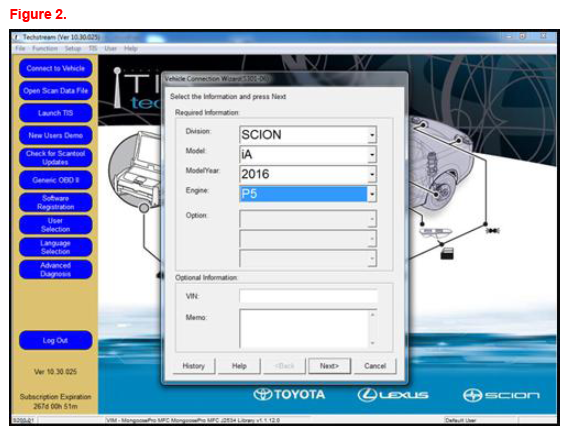The height and width of the screenshot is (435, 569).
Task: Expand the Engine dropdown showing P5
Action: click(x=308, y=194)
